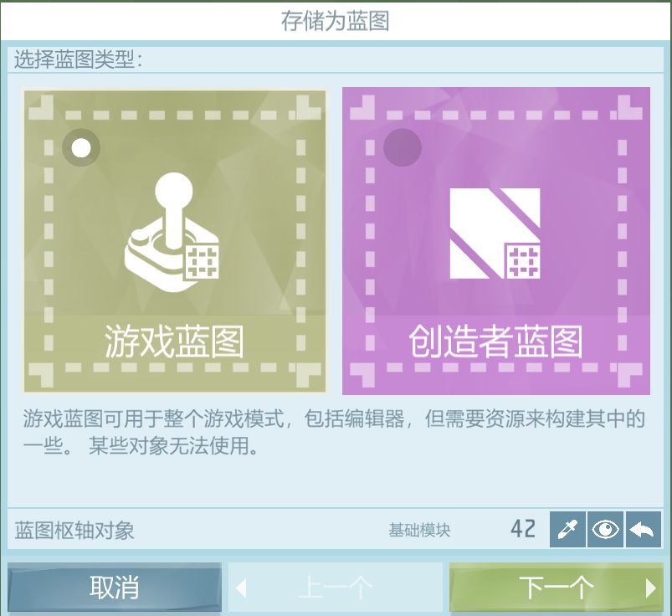Click the small grid badge on the joystick icon
Viewport: 672px width, 616px height.
point(202,262)
